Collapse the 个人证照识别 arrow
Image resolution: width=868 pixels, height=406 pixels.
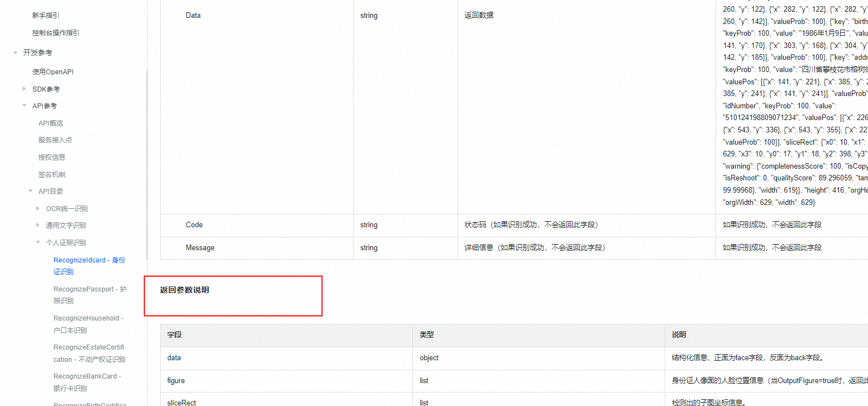click(x=38, y=242)
